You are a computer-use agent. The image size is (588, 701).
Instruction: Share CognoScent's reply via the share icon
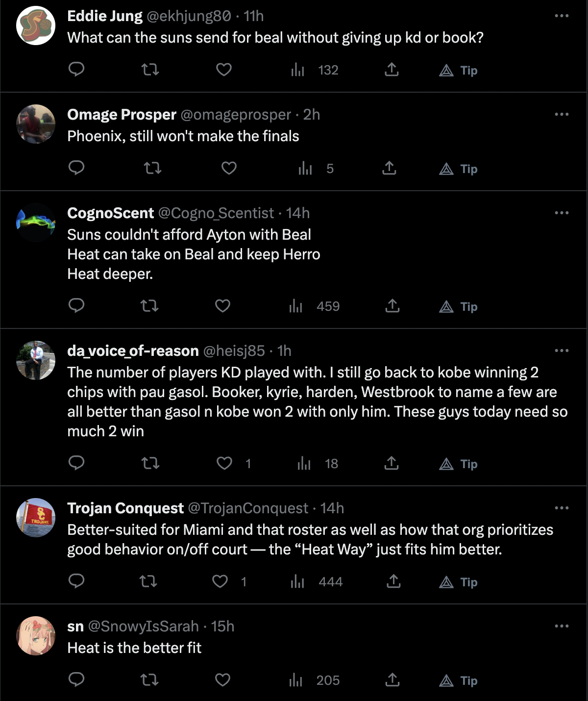click(392, 306)
